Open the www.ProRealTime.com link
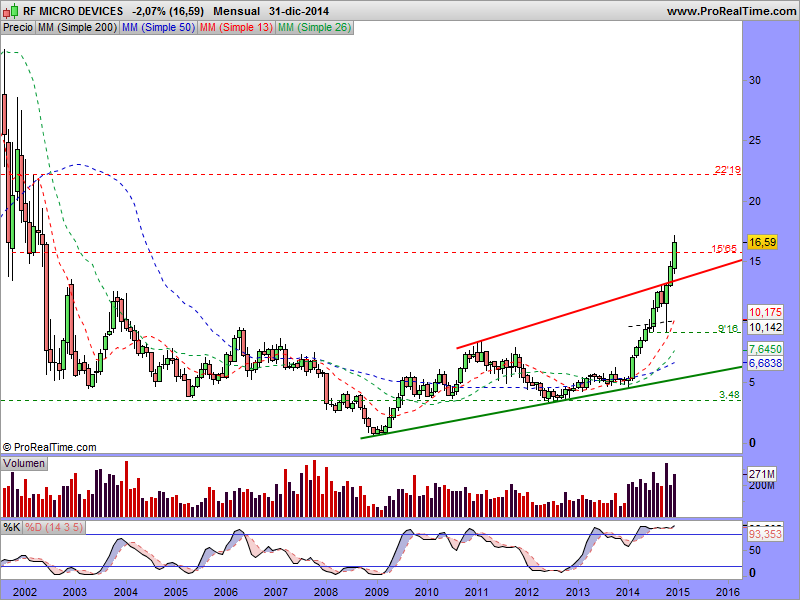 (729, 10)
